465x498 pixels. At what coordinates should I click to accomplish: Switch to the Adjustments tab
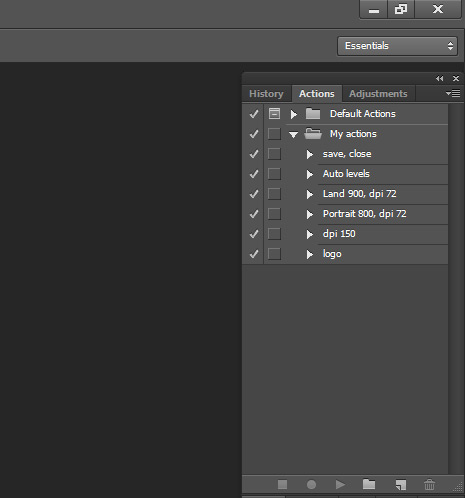(x=378, y=94)
